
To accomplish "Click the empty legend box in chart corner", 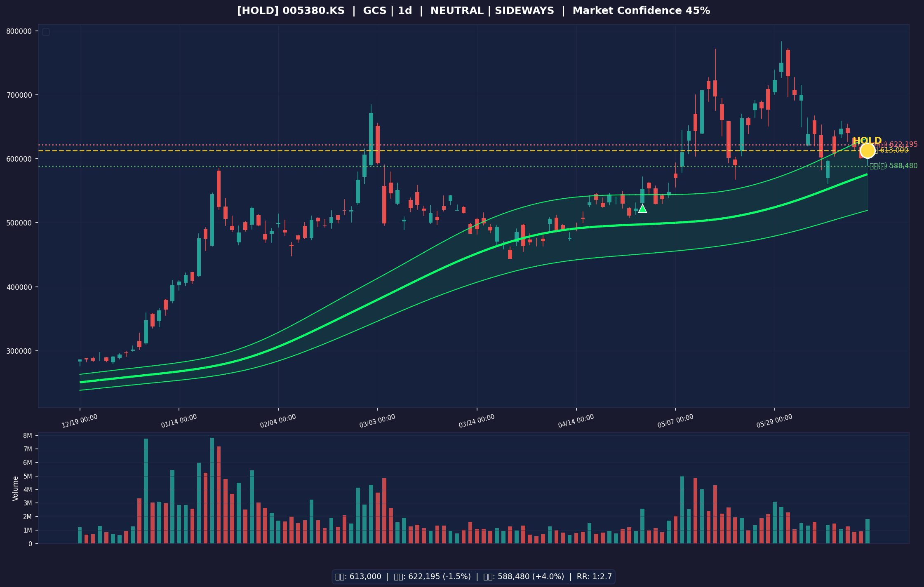I will 46,32.
